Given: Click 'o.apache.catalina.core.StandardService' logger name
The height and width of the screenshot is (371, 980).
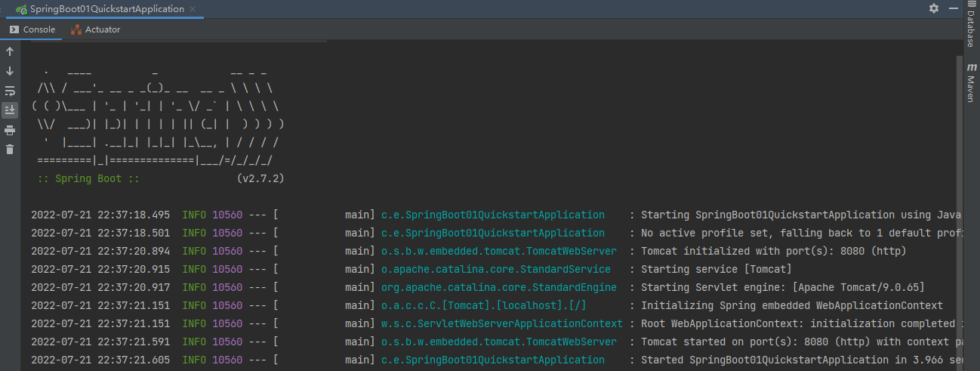Looking at the screenshot, I should tap(496, 269).
